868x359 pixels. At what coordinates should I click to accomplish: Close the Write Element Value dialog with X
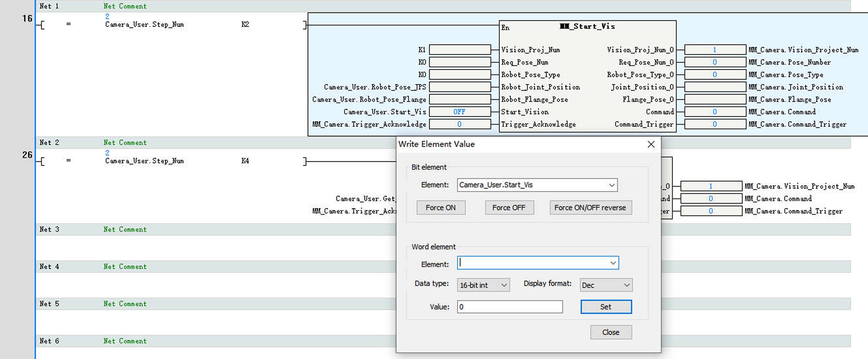click(x=651, y=145)
